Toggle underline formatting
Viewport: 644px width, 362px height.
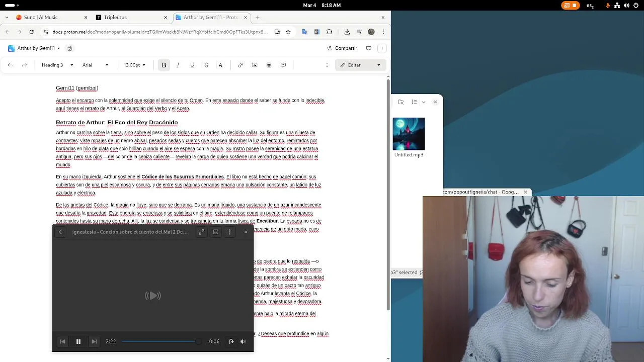pyautogui.click(x=192, y=65)
